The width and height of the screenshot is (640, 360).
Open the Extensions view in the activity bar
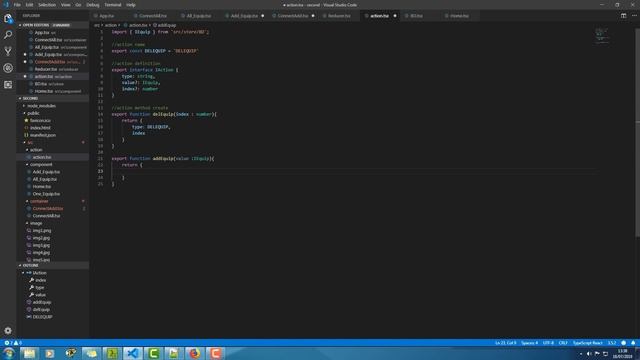click(8, 84)
